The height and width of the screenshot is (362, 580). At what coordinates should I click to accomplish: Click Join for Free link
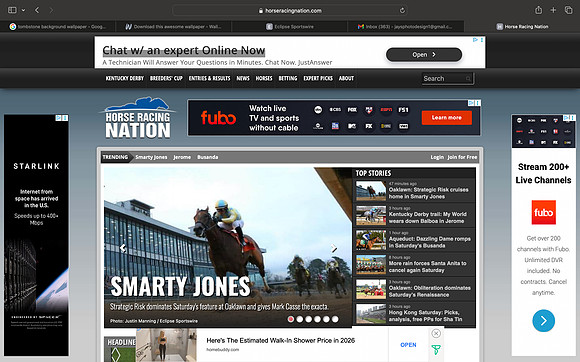[x=462, y=157]
